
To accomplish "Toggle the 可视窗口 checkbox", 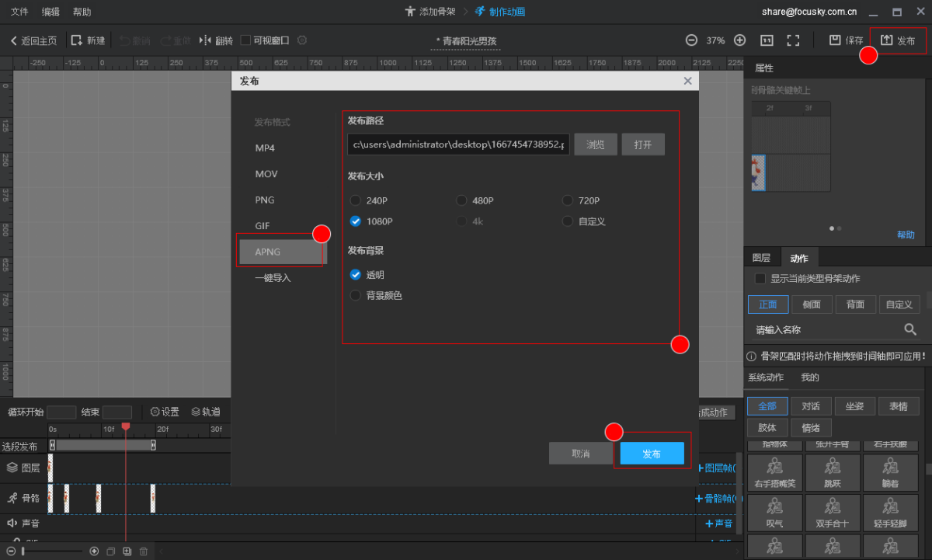I will click(245, 40).
